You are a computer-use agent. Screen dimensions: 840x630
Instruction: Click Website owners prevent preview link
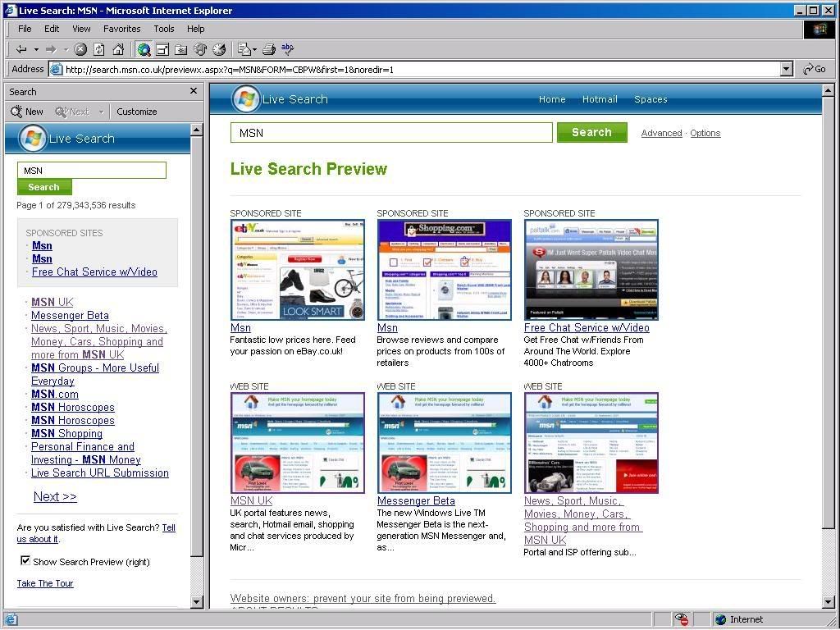[363, 598]
